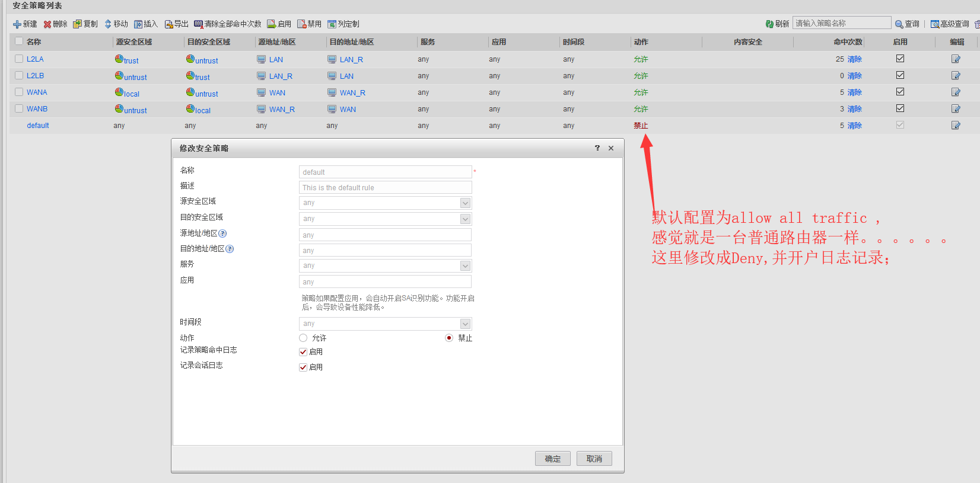Click the 动作 column header

pyautogui.click(x=641, y=42)
